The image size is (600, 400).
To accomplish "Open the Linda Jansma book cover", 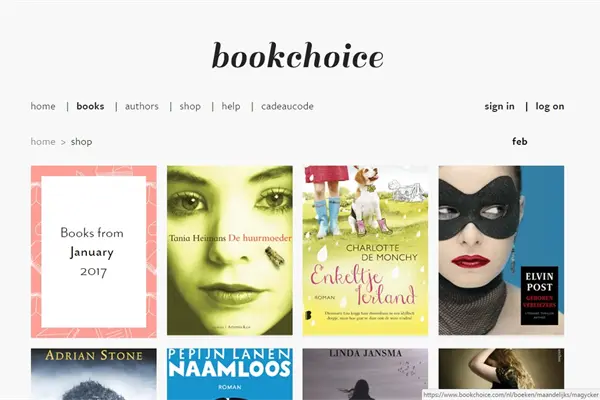I will click(365, 374).
